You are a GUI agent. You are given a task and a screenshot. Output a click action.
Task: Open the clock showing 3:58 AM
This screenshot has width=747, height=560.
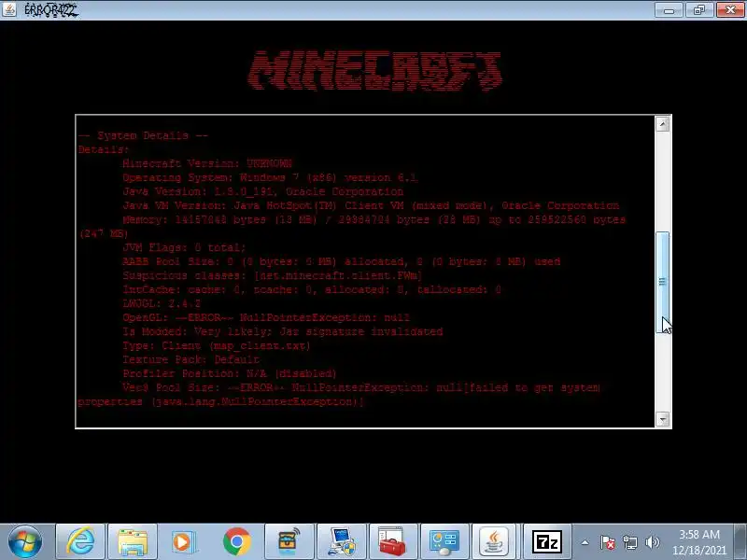click(x=698, y=542)
